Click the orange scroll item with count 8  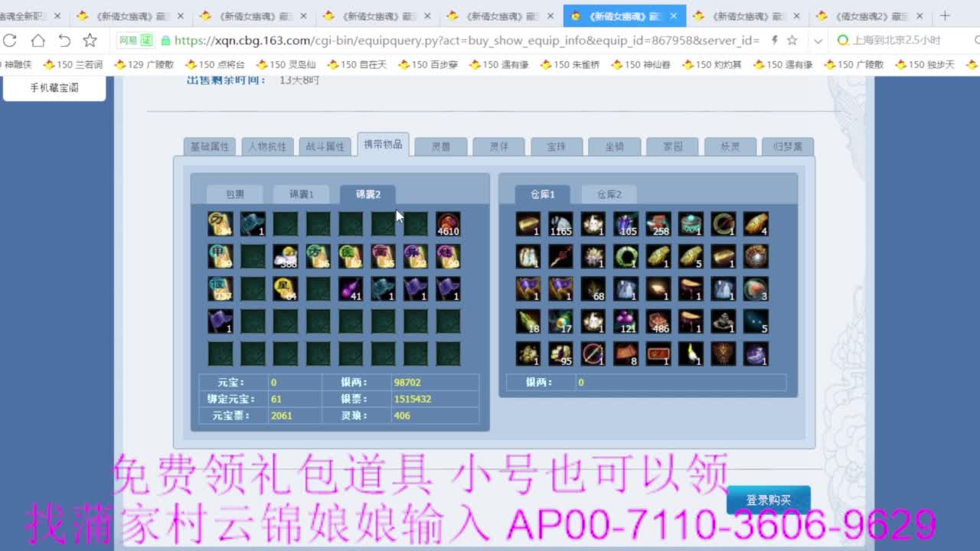click(x=626, y=354)
